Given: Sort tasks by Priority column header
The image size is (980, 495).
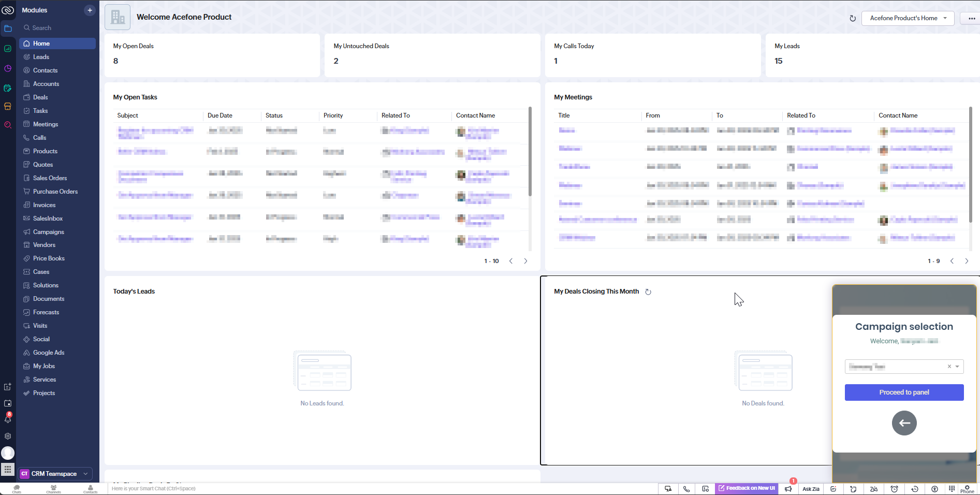Looking at the screenshot, I should click(x=333, y=115).
